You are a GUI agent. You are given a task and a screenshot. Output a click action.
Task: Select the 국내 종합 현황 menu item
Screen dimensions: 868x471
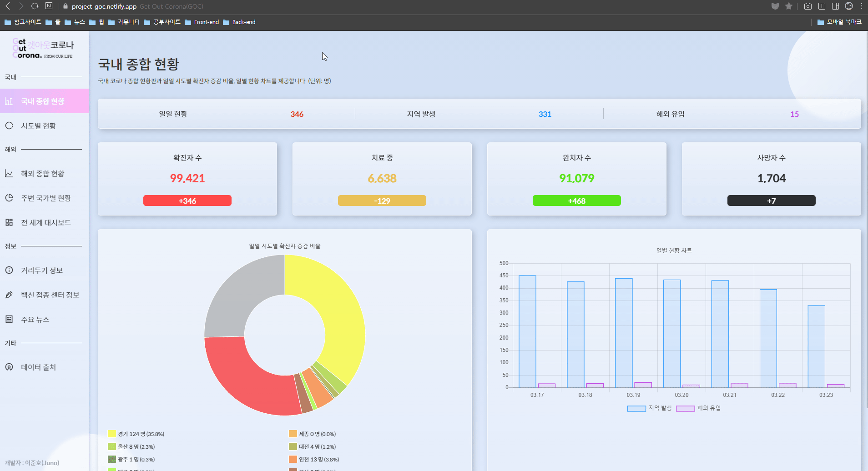(x=44, y=101)
